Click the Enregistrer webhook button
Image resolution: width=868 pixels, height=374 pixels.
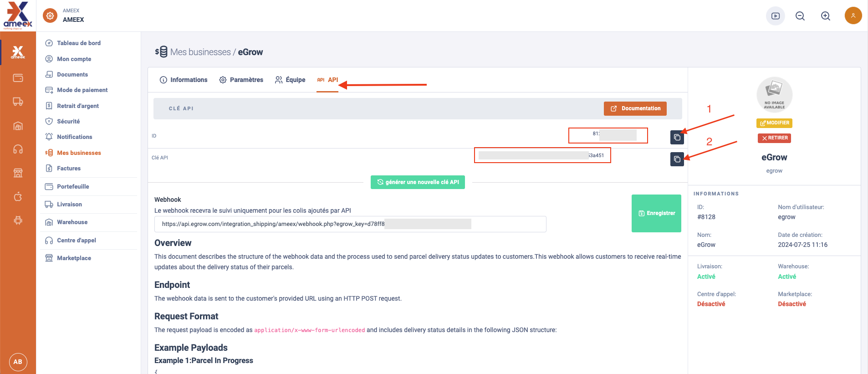(x=656, y=213)
